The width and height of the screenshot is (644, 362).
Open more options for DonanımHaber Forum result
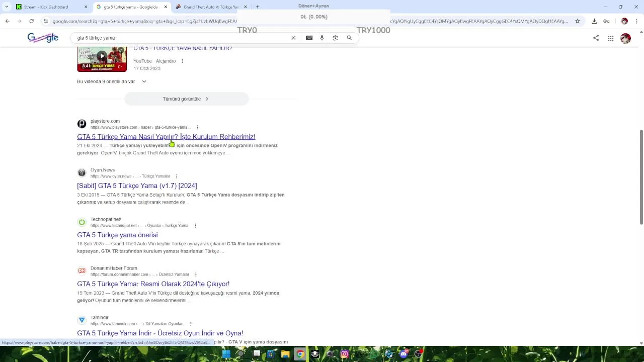tap(196, 275)
